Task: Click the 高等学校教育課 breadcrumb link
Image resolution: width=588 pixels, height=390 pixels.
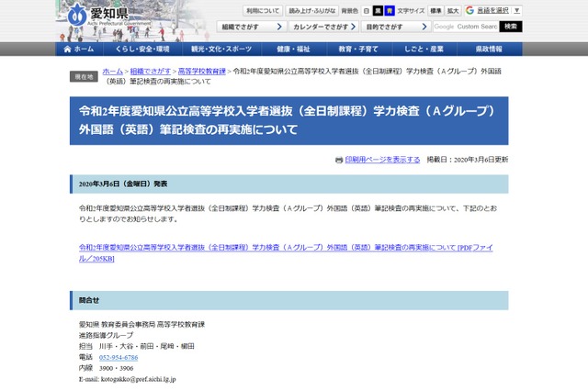Action: 202,71
